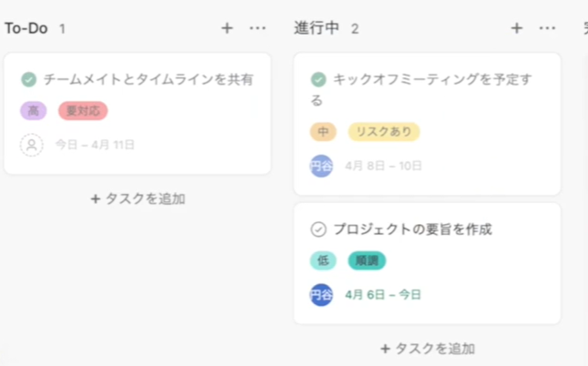
Task: Click 円谷 avatar on キックオフミーティング card
Action: tap(321, 166)
